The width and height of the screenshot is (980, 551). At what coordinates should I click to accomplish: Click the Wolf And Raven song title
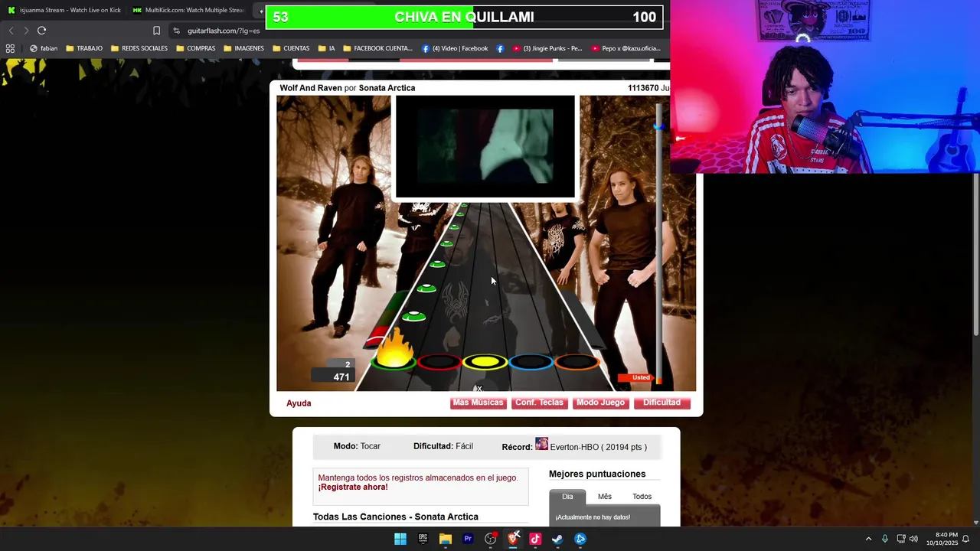[x=311, y=88]
